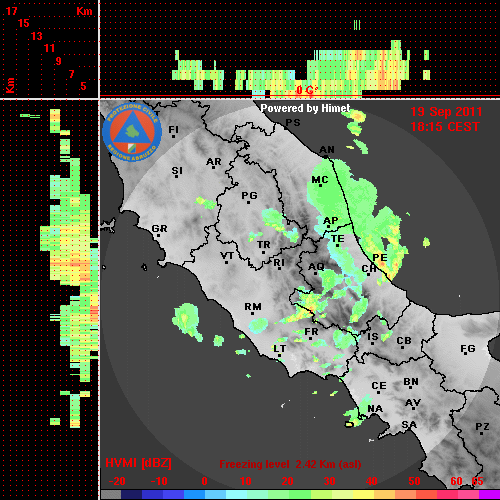Click the '5' km altitude label
The width and height of the screenshot is (500, 500).
83,86
